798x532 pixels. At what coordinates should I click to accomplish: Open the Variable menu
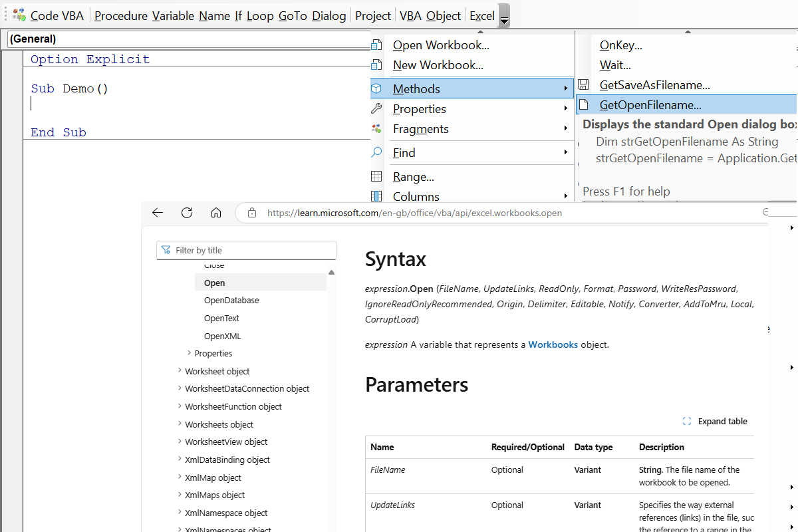(173, 15)
